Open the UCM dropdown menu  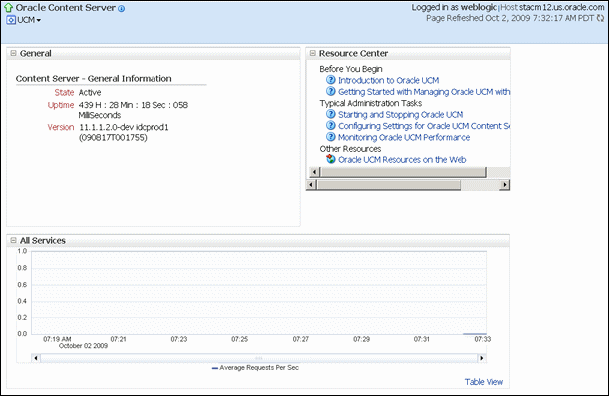point(29,20)
